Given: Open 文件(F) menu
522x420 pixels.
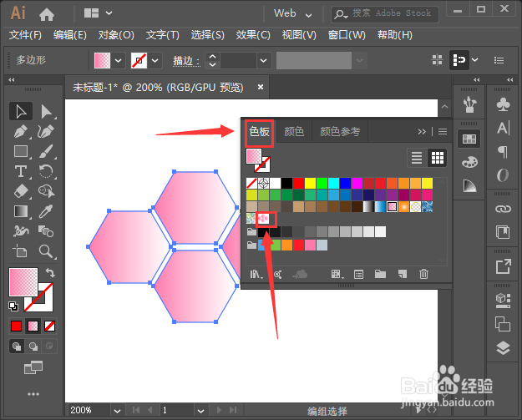Looking at the screenshot, I should (x=25, y=35).
